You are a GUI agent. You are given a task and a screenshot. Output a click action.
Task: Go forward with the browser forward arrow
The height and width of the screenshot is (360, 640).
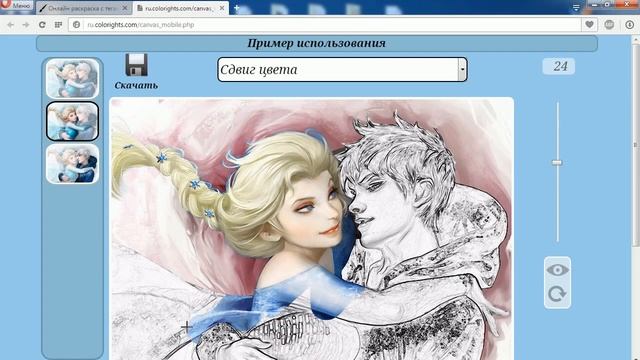point(26,25)
